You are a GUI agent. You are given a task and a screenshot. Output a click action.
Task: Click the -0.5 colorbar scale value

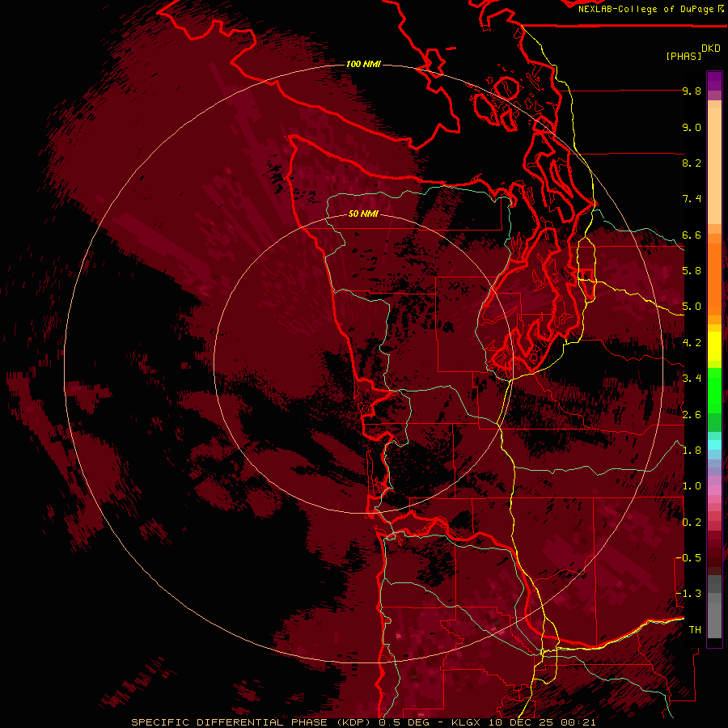[688, 558]
